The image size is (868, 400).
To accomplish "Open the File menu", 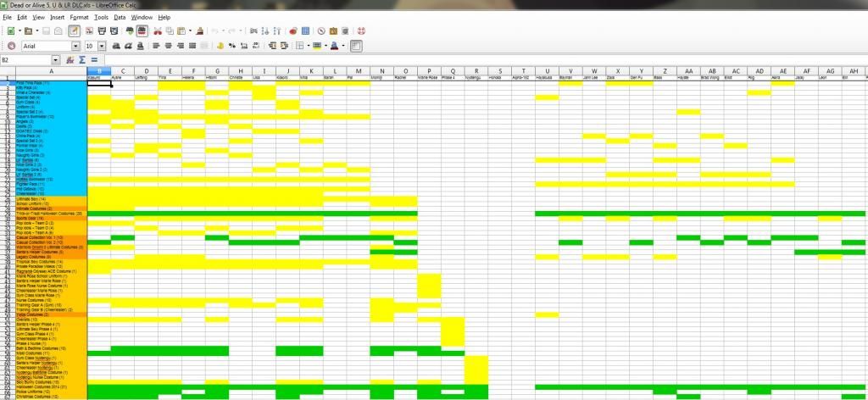I will pos(7,17).
